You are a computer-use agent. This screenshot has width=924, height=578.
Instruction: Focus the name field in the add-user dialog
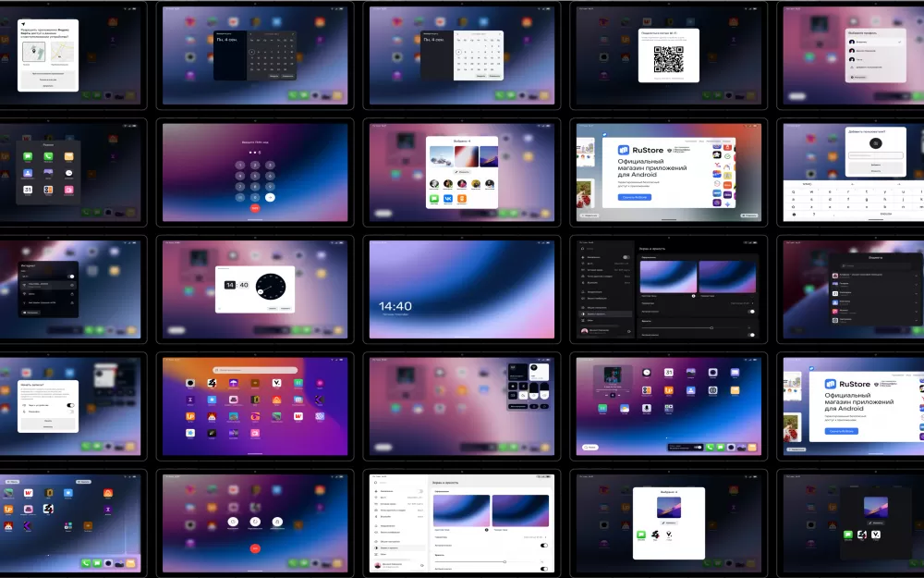876,155
